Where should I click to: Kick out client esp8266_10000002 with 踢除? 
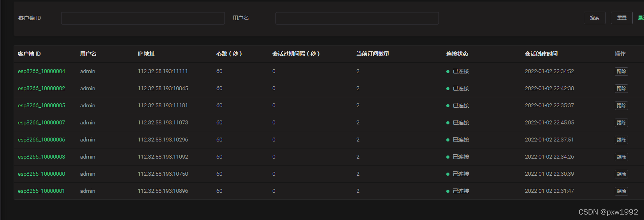(x=621, y=89)
